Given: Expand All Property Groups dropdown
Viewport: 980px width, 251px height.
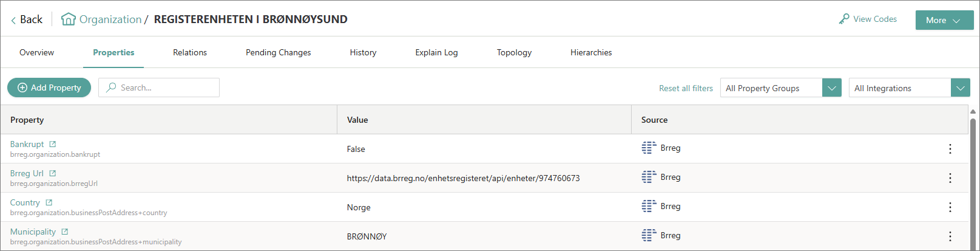Looking at the screenshot, I should click(x=831, y=88).
